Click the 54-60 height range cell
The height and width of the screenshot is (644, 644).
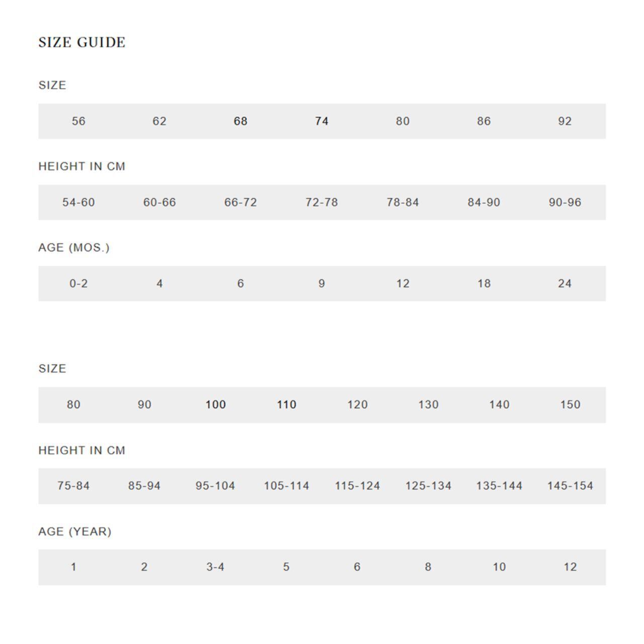pyautogui.click(x=78, y=202)
